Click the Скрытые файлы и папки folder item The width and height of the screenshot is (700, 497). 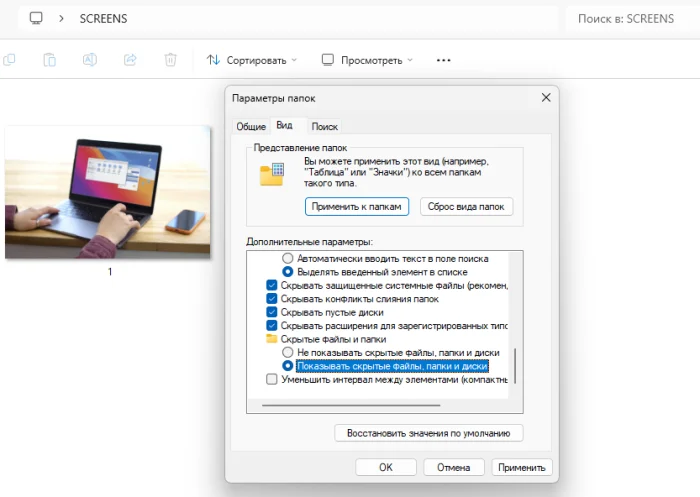(x=327, y=339)
